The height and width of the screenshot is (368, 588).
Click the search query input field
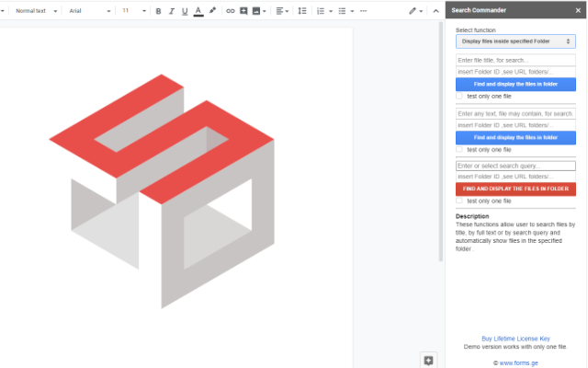(x=515, y=166)
